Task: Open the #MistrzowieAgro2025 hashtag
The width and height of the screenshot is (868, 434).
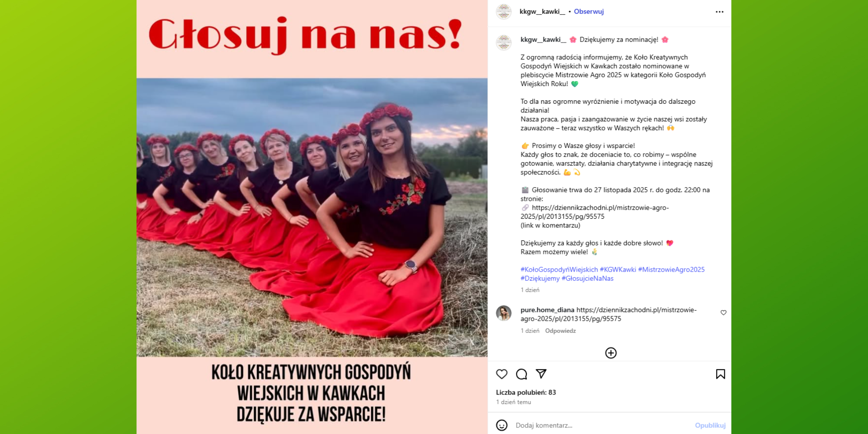Action: [671, 270]
